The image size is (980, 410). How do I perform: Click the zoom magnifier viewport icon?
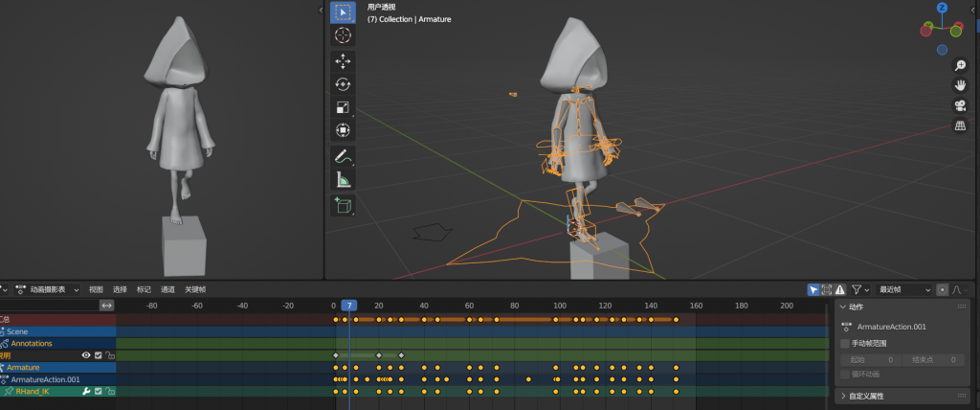tap(960, 66)
